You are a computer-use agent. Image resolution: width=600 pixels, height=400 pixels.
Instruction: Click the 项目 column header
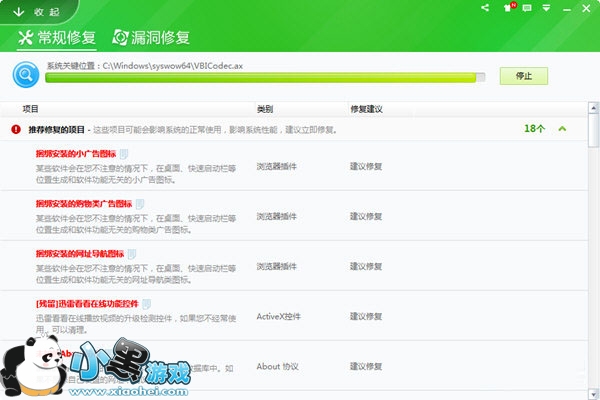click(x=30, y=109)
